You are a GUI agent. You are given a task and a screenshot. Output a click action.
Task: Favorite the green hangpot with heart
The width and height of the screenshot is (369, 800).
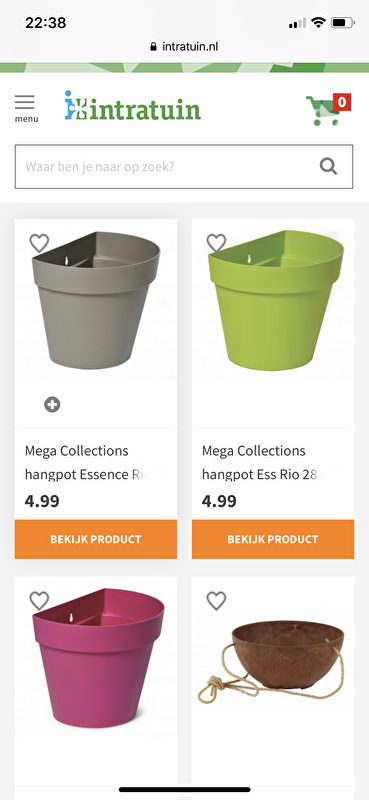click(x=216, y=243)
